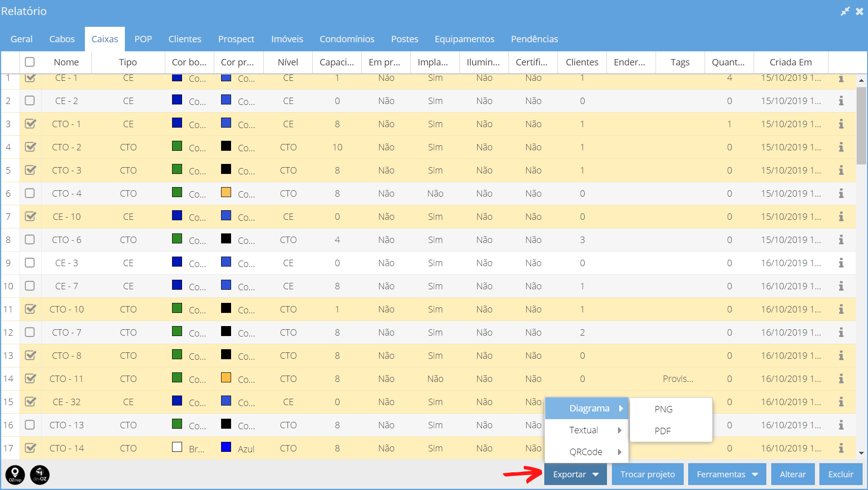
Task: Click the unpin window icon
Action: 845,11
